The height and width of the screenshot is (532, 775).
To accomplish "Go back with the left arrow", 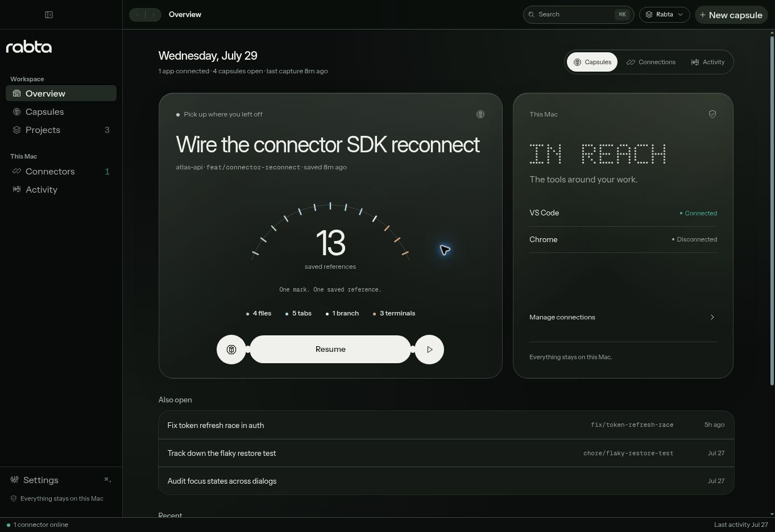I will [138, 15].
